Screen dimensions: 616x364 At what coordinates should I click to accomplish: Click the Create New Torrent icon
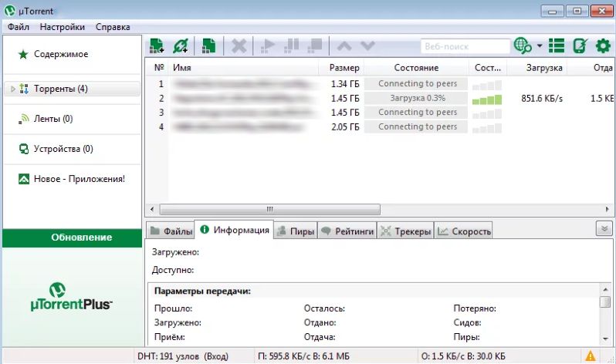point(208,46)
